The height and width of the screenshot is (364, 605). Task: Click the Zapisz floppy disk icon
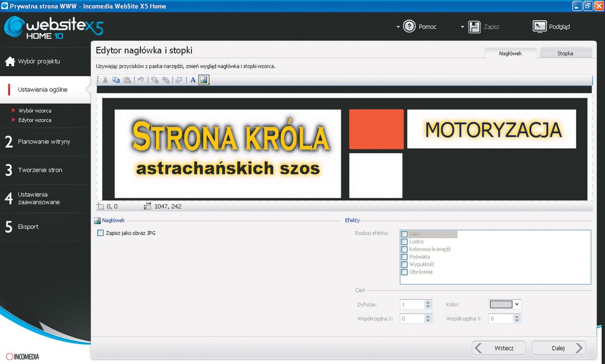[x=475, y=26]
